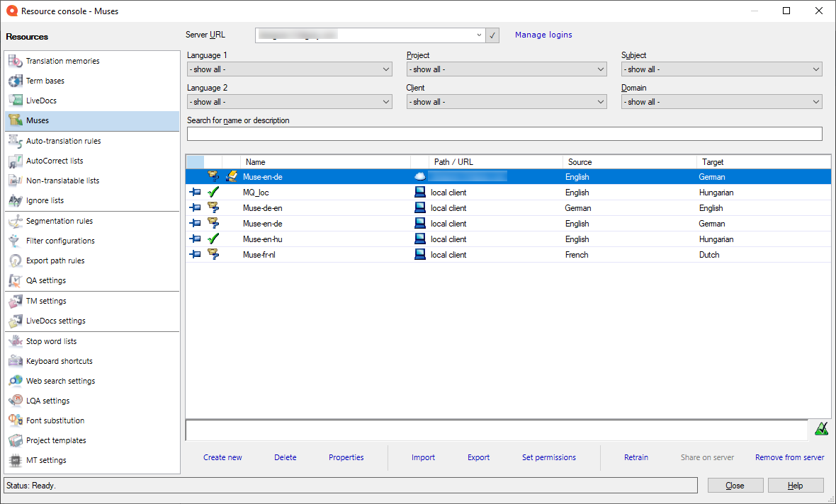Click the QA settings icon
The width and height of the screenshot is (836, 504).
coord(16,280)
